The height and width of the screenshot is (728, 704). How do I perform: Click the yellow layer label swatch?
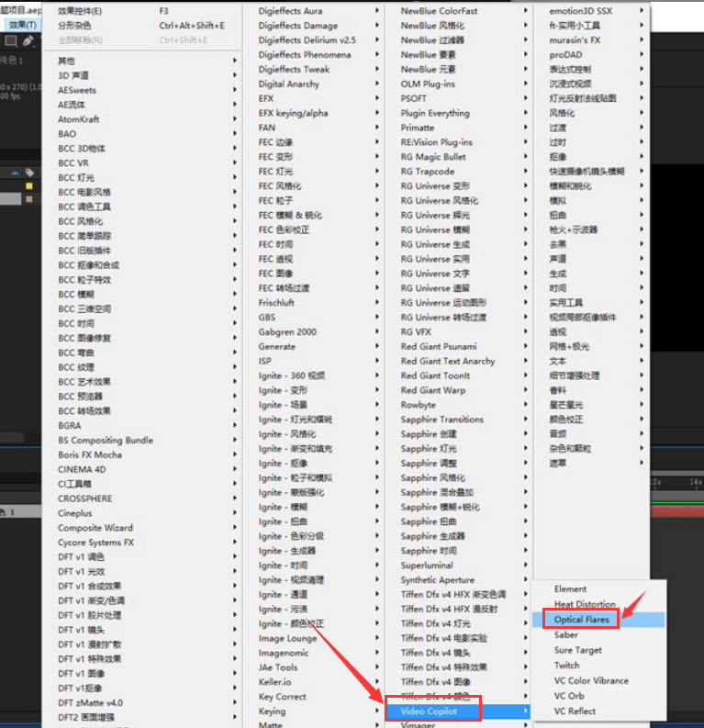point(29,185)
